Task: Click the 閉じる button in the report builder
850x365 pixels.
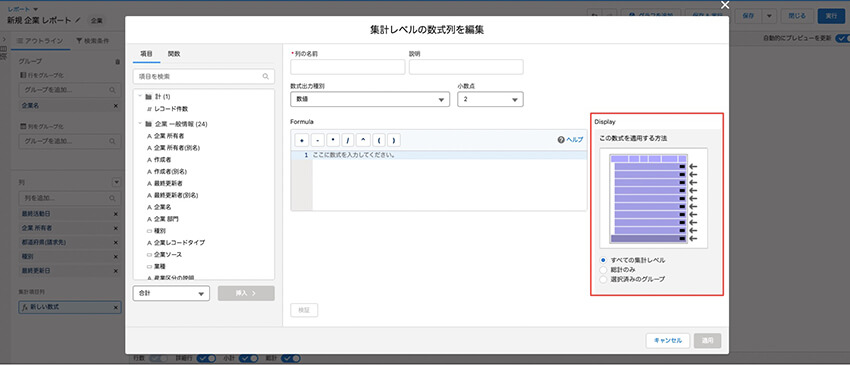Action: tap(796, 16)
